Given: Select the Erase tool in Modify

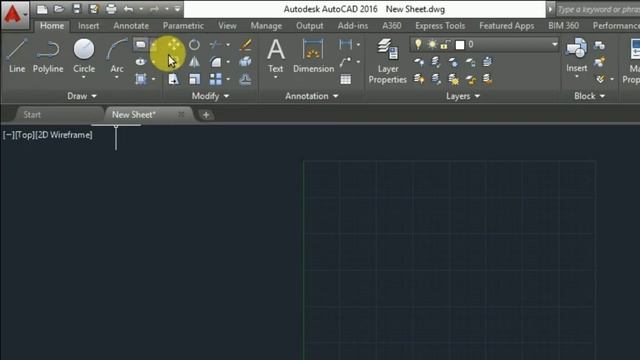Looking at the screenshot, I should pyautogui.click(x=246, y=44).
